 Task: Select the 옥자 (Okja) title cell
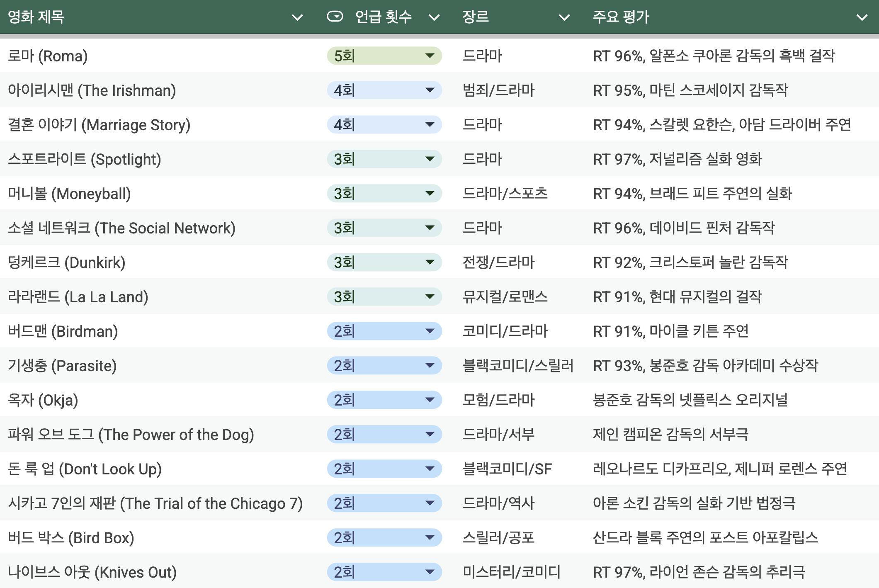click(43, 400)
